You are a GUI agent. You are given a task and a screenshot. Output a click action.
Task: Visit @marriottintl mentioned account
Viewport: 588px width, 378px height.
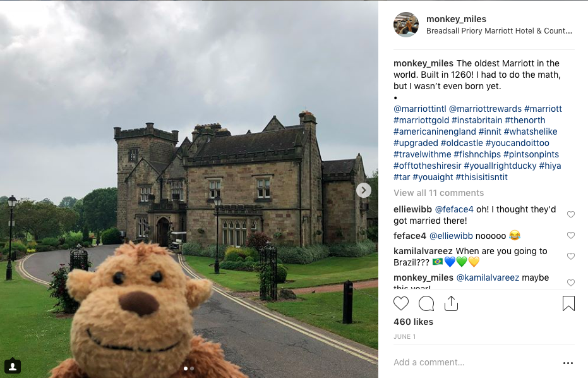[419, 109]
